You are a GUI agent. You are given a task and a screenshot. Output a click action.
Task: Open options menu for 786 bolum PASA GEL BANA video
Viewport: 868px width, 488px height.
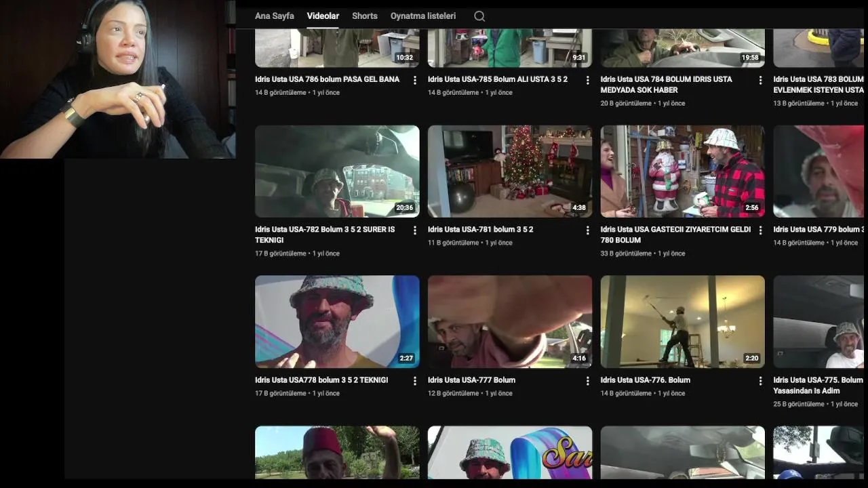[x=415, y=80]
